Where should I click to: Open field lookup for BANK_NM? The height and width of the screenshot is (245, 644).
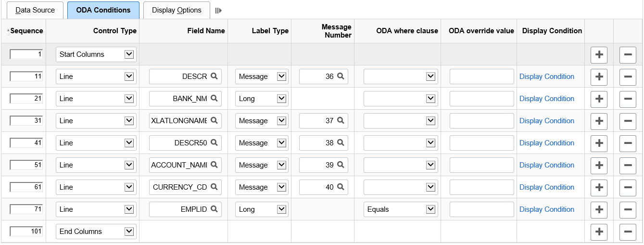(215, 99)
